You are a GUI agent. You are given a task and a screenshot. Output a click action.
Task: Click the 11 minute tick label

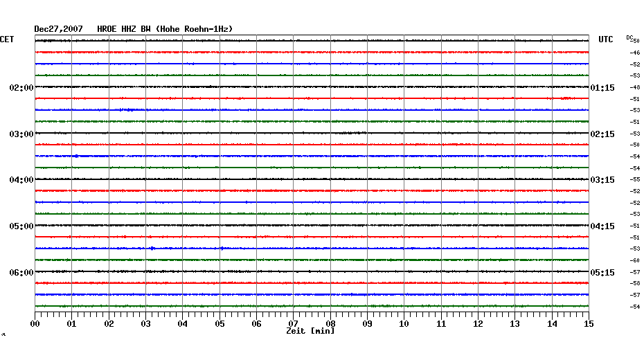[x=441, y=324]
